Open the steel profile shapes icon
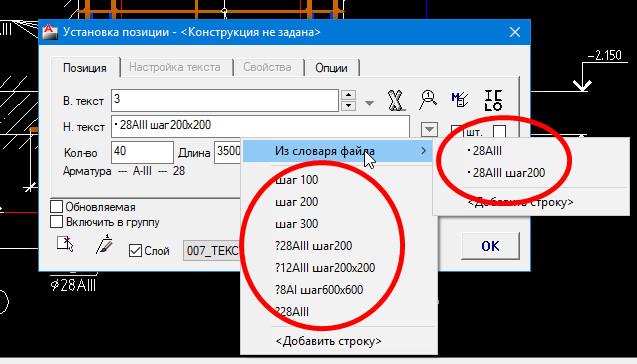 pos(493,100)
